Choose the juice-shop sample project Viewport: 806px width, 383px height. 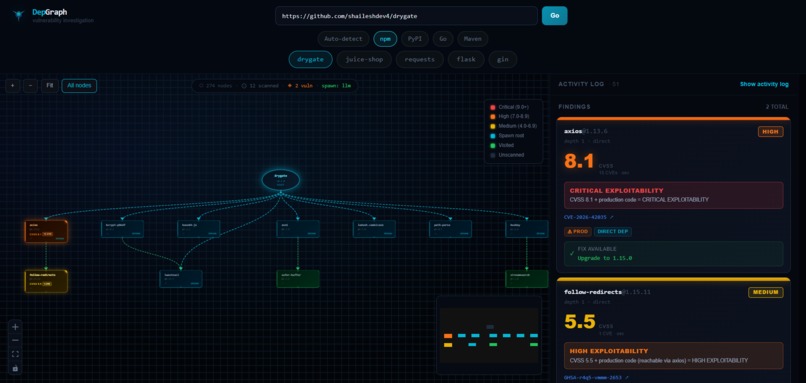[x=364, y=60]
